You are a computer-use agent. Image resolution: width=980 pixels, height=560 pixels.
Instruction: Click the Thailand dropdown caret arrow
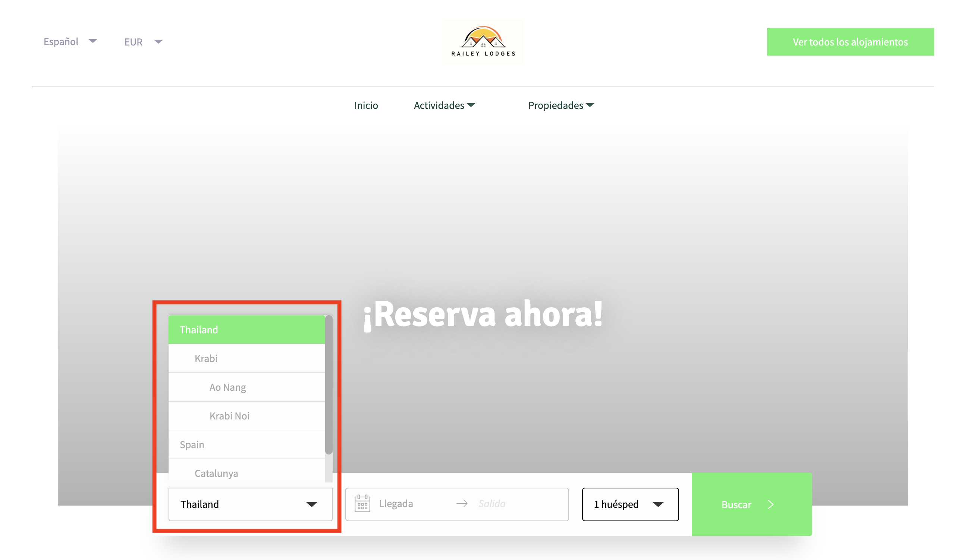pos(311,504)
